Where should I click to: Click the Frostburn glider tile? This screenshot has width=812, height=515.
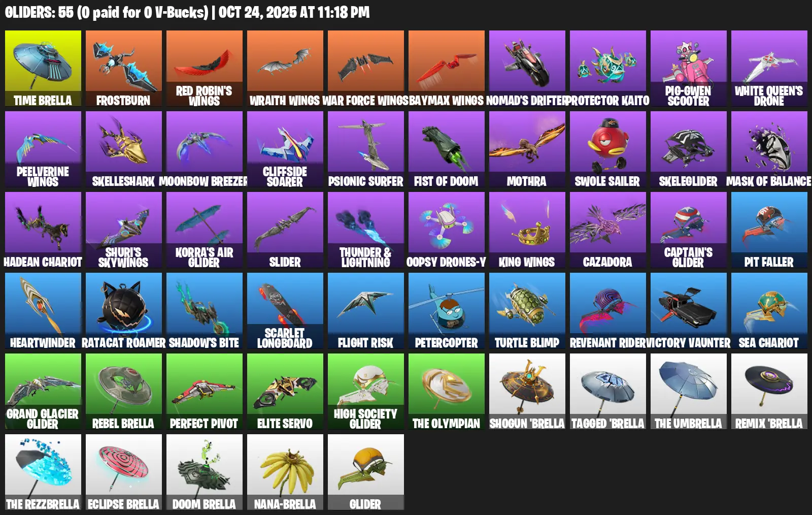pyautogui.click(x=124, y=68)
